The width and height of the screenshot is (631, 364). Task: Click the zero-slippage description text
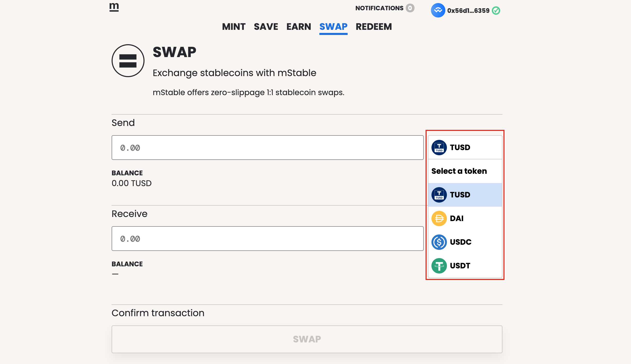click(x=248, y=93)
